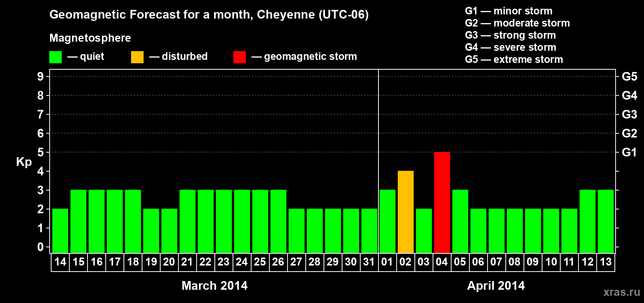Select the red bar for April 04

[x=442, y=202]
